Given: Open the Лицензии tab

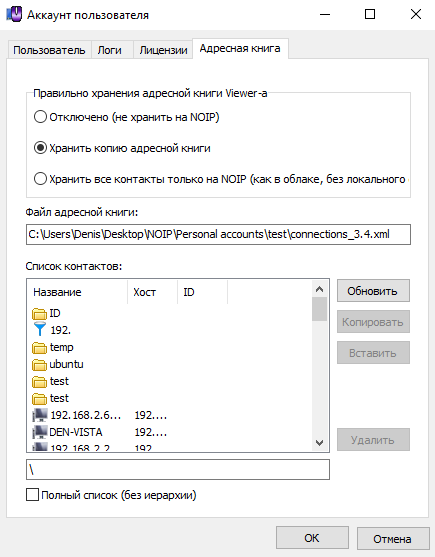Looking at the screenshot, I should point(163,50).
